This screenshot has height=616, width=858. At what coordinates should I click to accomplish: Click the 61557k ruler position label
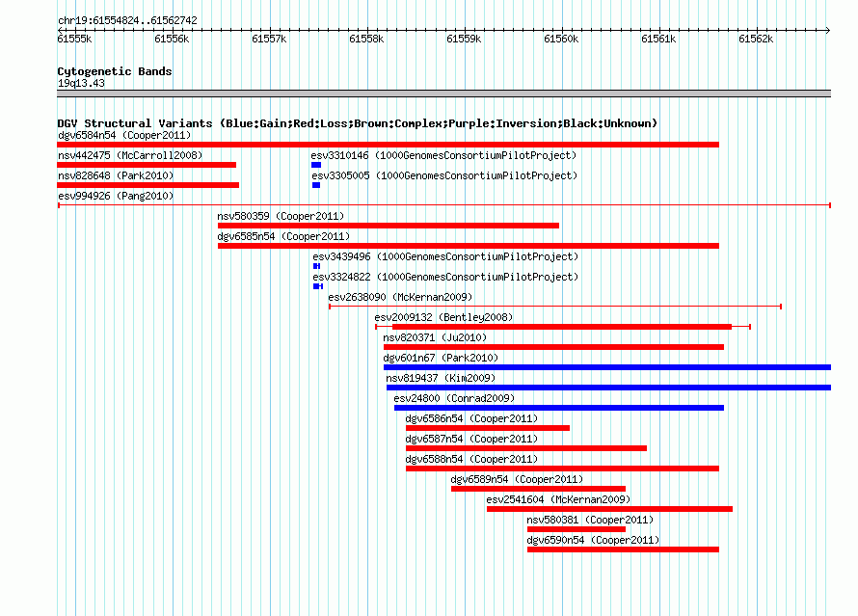pyautogui.click(x=269, y=39)
